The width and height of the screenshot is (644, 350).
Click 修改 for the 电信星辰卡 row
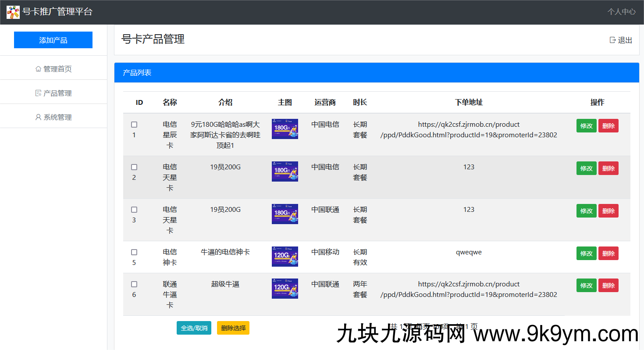[586, 126]
